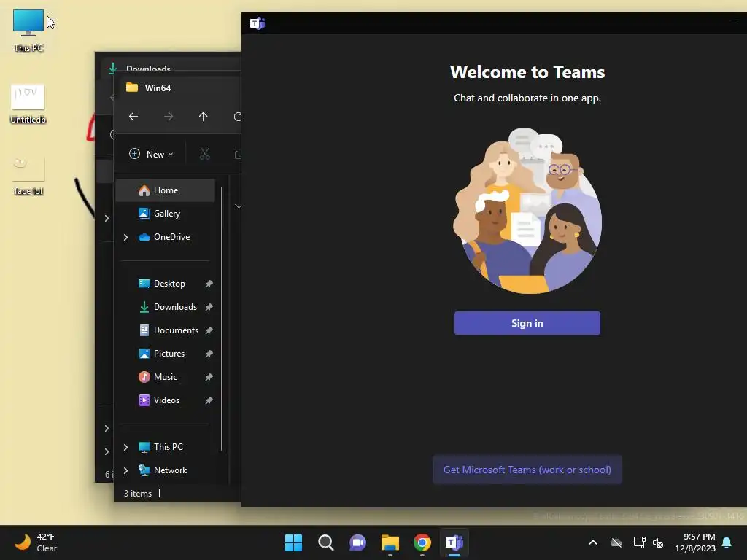
Task: Click the pin icon next to Downloads
Action: [x=209, y=307]
